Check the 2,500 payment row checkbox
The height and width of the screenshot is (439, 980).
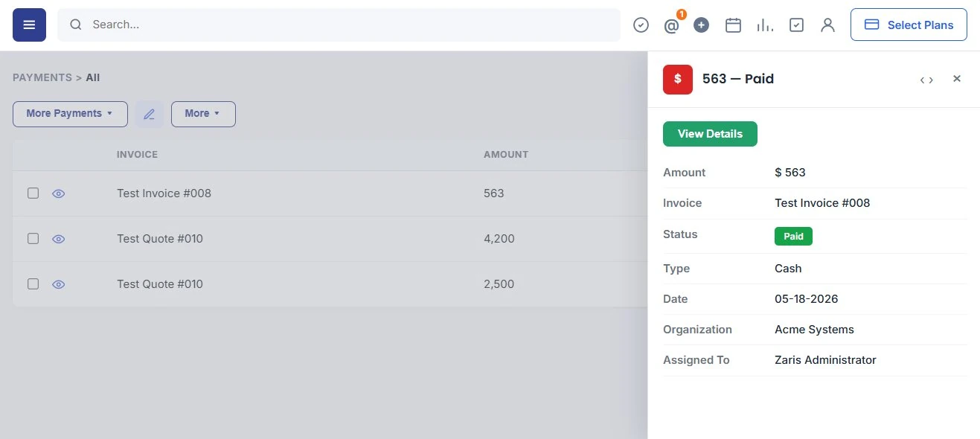33,284
